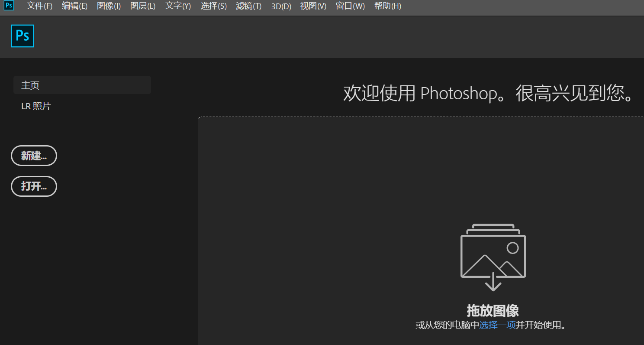Click the 选择一项 link
The height and width of the screenshot is (345, 644).
(497, 325)
